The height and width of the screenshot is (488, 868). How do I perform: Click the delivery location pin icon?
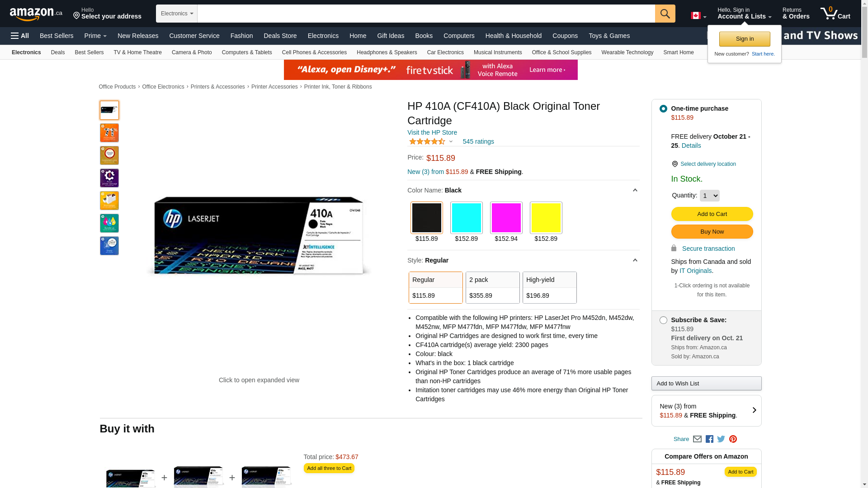pos(675,164)
